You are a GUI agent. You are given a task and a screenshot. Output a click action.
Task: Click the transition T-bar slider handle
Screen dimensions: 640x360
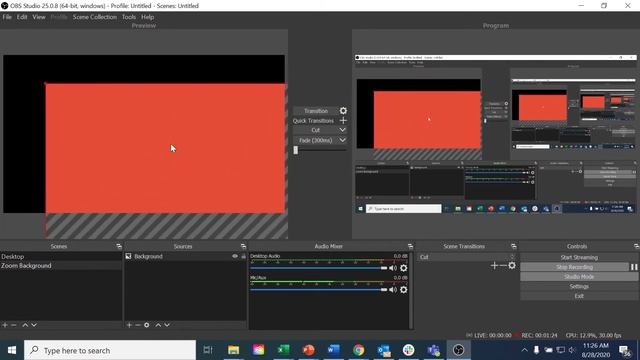coord(296,150)
